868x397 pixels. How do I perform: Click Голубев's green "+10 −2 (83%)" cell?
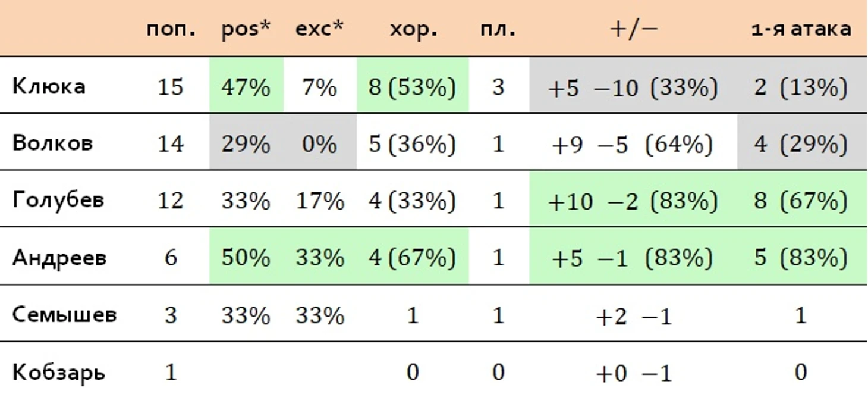[633, 201]
